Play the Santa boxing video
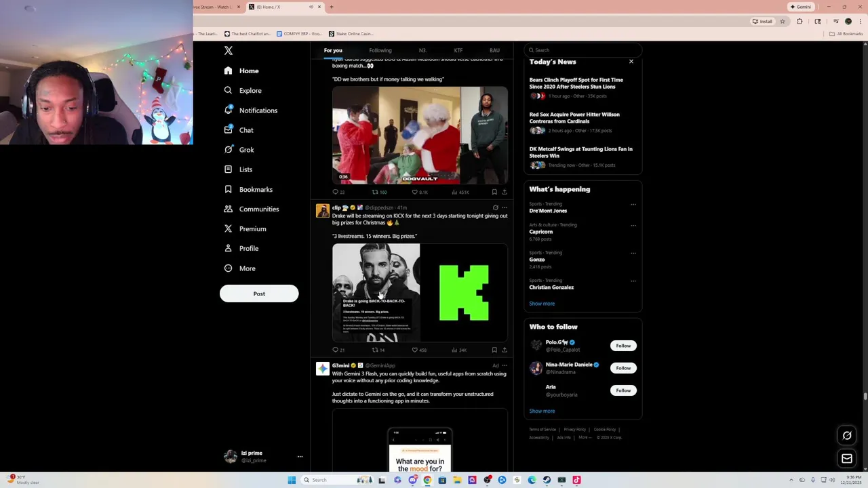Image resolution: width=868 pixels, height=488 pixels. pyautogui.click(x=420, y=135)
